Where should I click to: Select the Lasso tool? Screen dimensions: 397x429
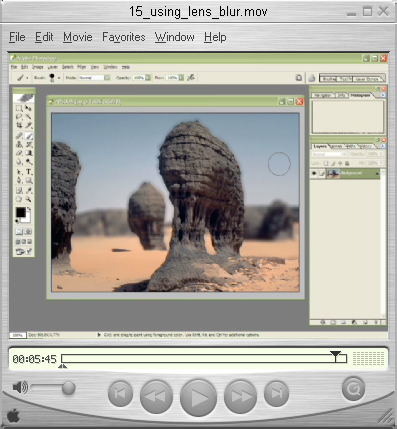point(19,117)
